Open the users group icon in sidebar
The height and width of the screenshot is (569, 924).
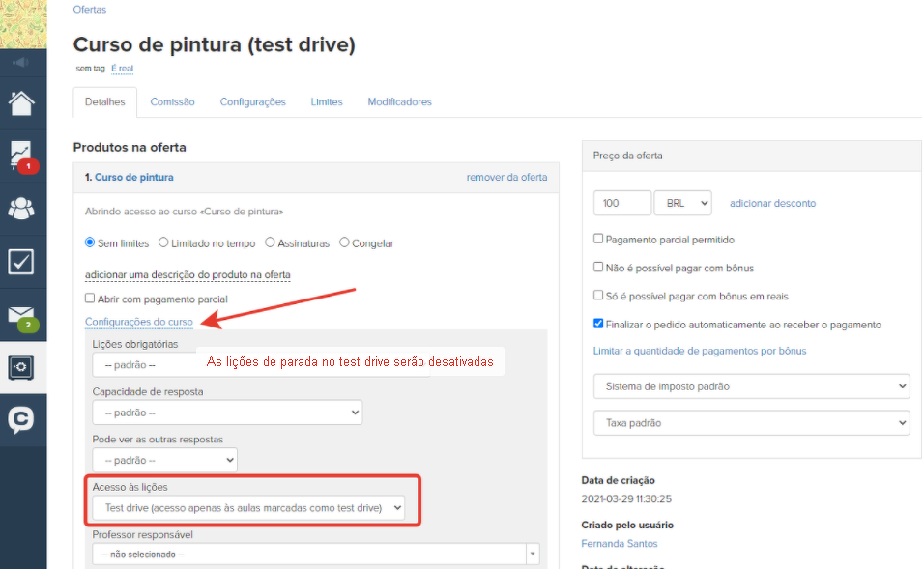[22, 208]
